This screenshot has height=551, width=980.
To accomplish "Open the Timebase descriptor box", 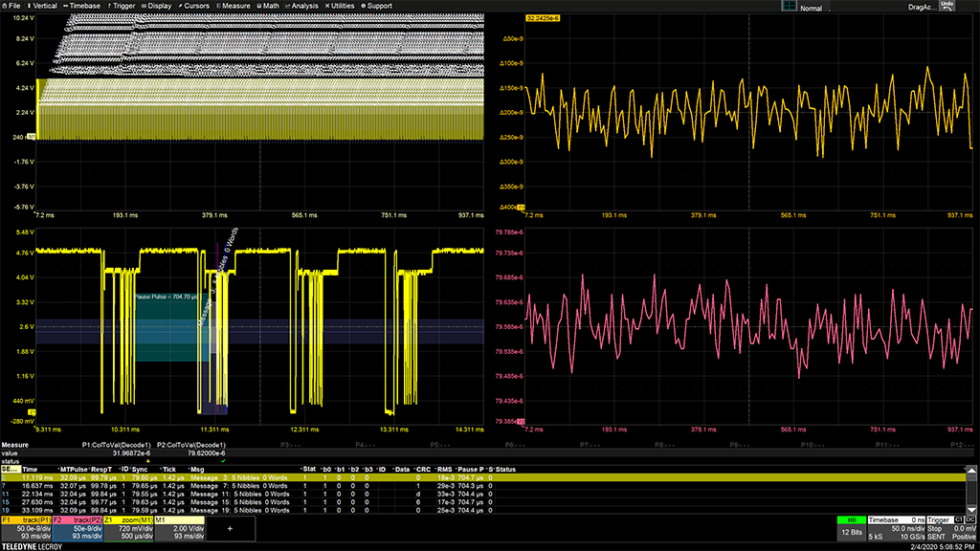I will tap(897, 528).
